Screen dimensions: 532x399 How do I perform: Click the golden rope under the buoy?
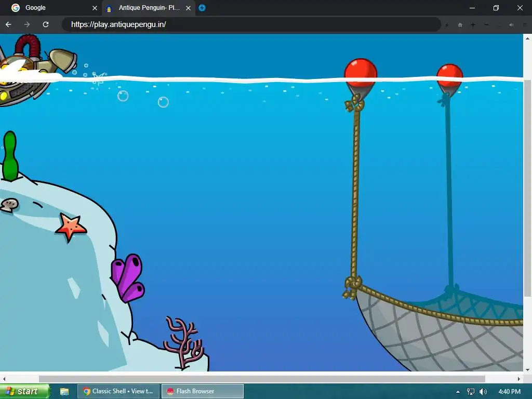pos(355,193)
